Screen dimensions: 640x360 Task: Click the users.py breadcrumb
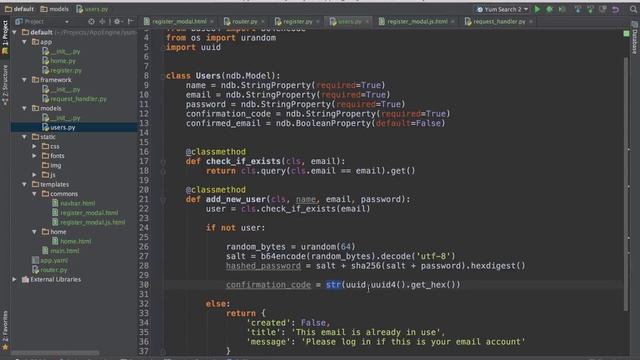click(92, 9)
